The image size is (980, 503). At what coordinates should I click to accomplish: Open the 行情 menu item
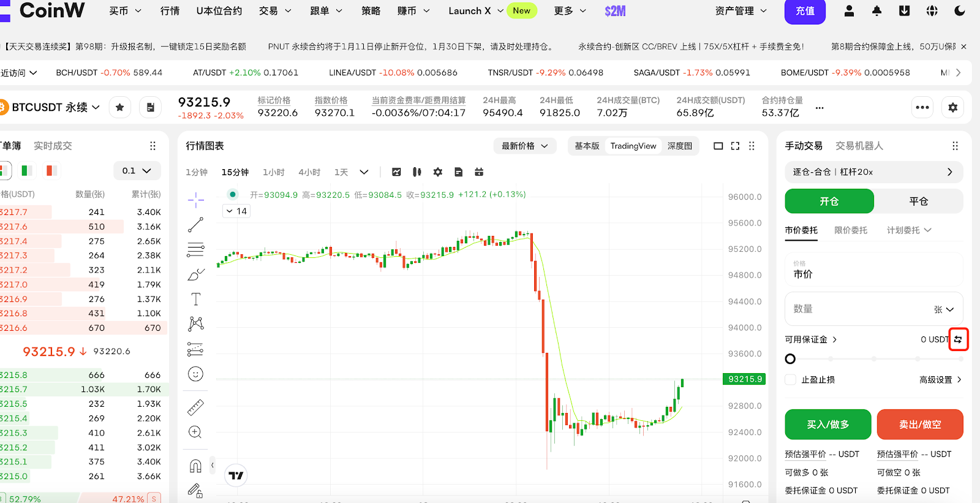point(170,11)
